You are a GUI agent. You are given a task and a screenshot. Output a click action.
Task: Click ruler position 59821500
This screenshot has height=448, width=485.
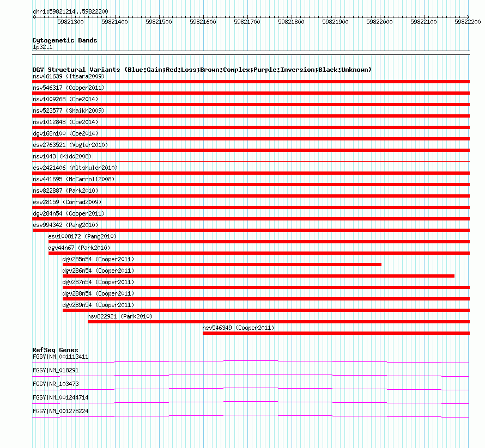(x=159, y=22)
